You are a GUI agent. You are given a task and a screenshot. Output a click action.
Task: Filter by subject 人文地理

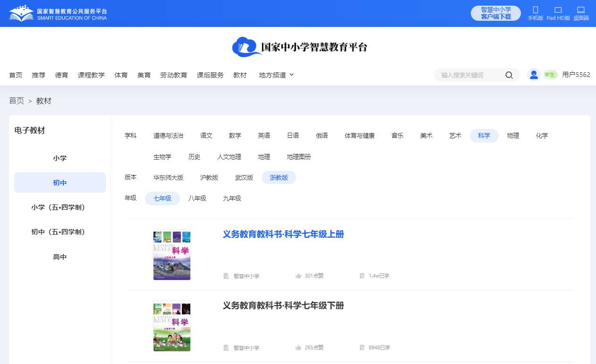pos(230,157)
